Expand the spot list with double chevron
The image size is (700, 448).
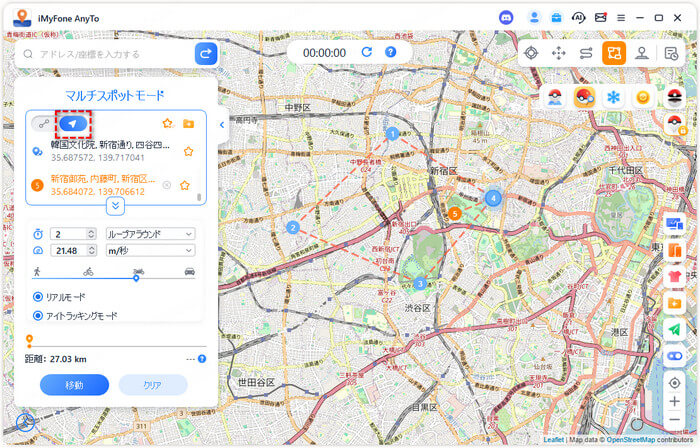(116, 206)
